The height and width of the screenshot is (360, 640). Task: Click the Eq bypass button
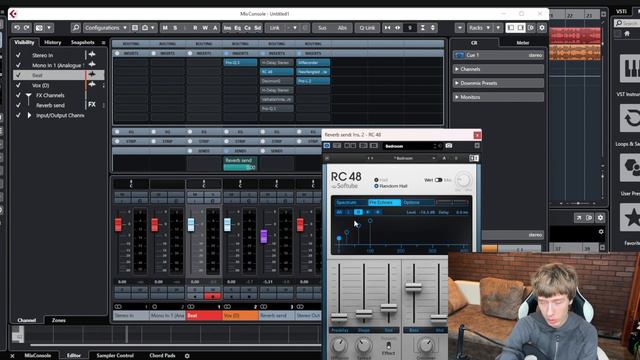click(238, 28)
